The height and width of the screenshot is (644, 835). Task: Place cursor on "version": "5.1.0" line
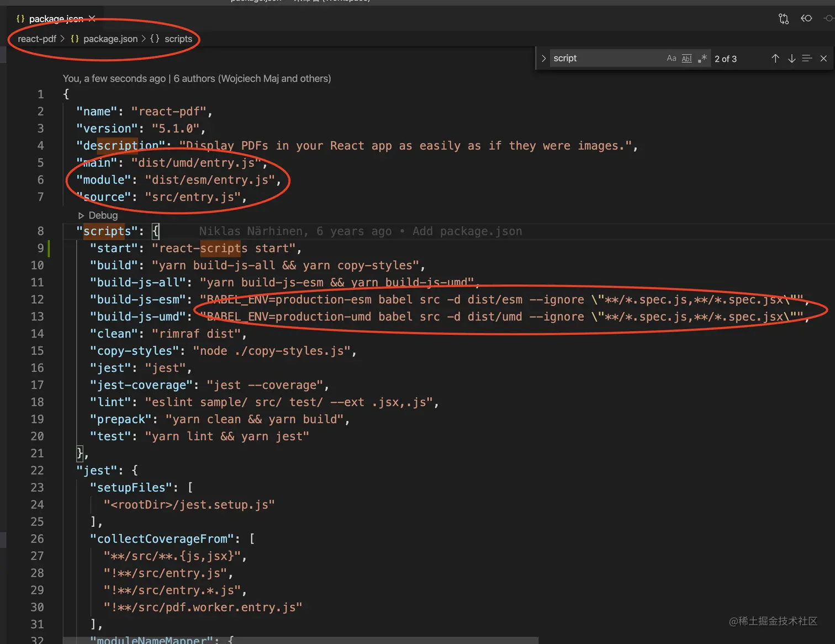pyautogui.click(x=141, y=129)
